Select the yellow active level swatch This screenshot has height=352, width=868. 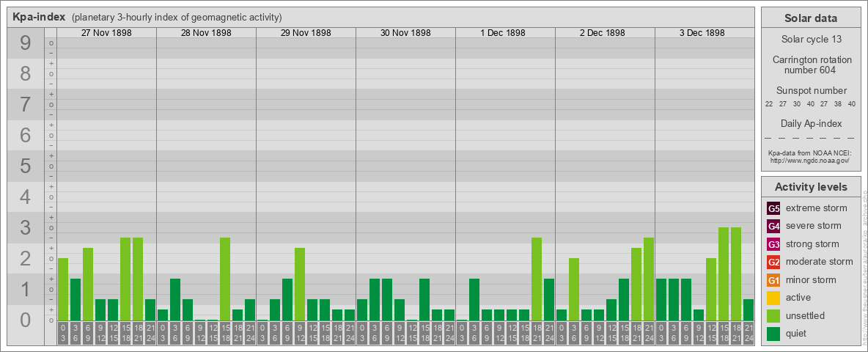(773, 298)
